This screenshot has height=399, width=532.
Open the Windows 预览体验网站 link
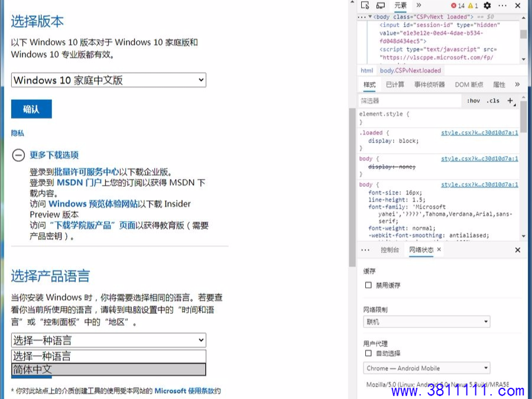pyautogui.click(x=93, y=204)
